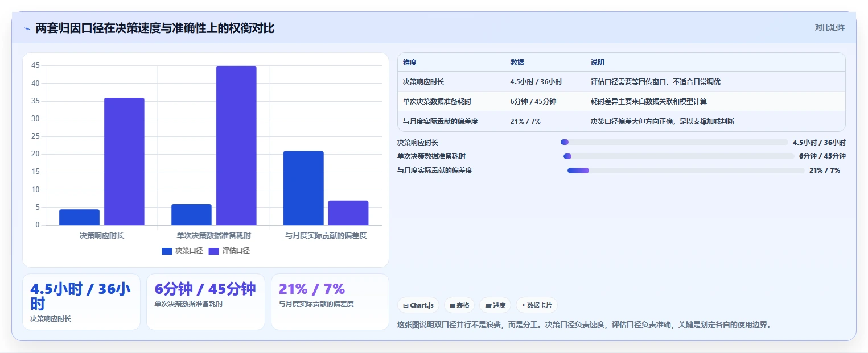Click the 数据 column header
This screenshot has width=868, height=353.
517,63
